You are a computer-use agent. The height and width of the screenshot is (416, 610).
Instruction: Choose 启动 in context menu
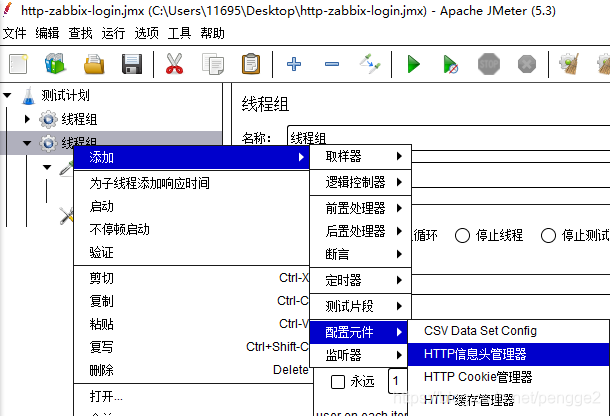click(191, 206)
